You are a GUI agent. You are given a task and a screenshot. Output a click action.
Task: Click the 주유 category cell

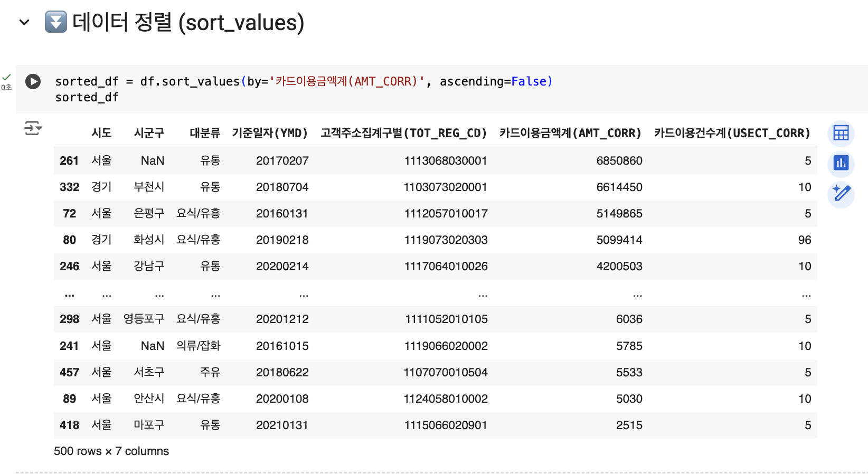coord(210,372)
